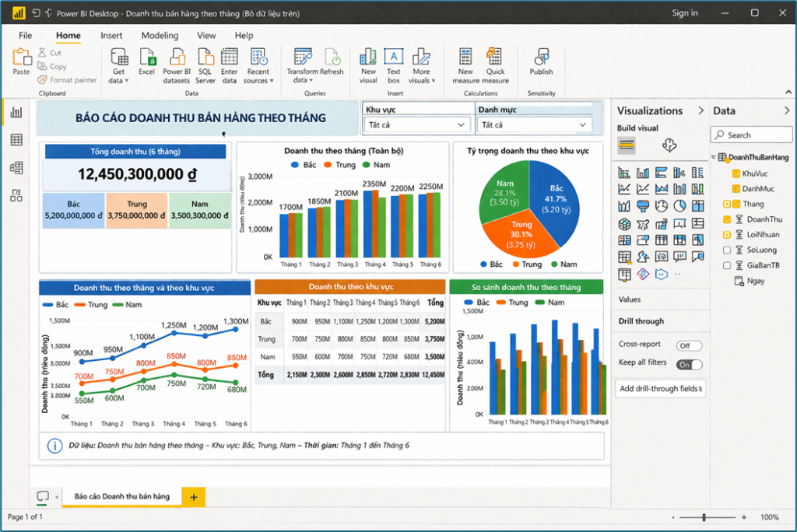Click the Quick measure icon
Screen dimensions: 797x532
coord(494,57)
